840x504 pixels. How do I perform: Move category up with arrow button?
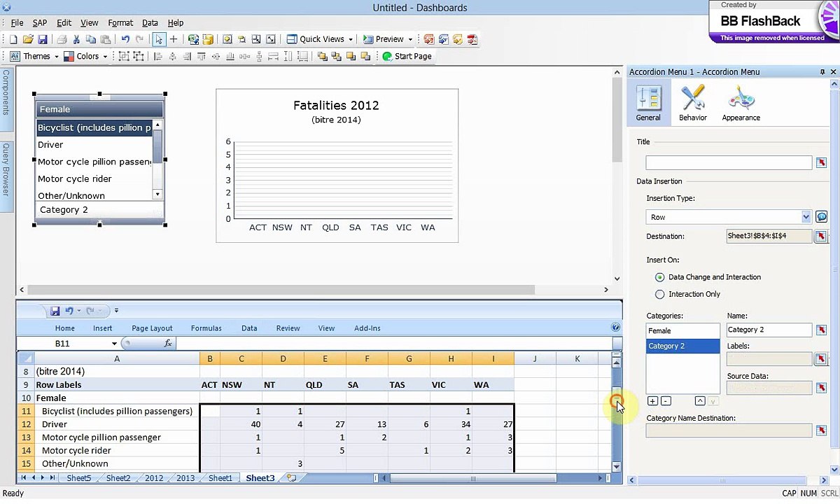coord(699,401)
